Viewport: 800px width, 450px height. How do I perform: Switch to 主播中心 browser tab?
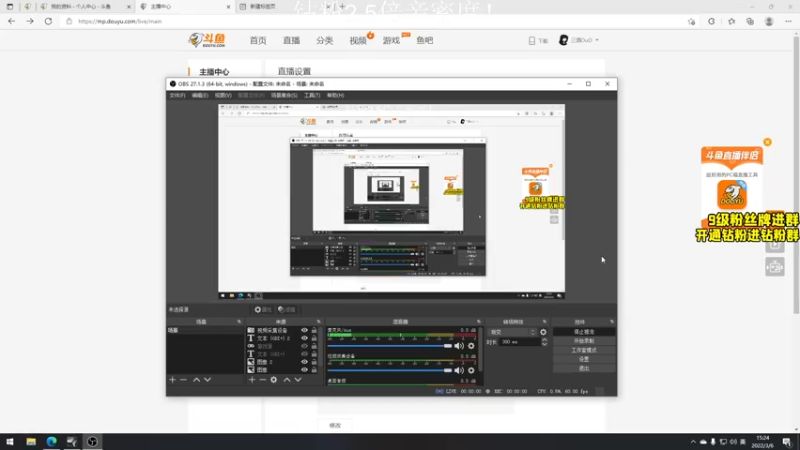184,7
